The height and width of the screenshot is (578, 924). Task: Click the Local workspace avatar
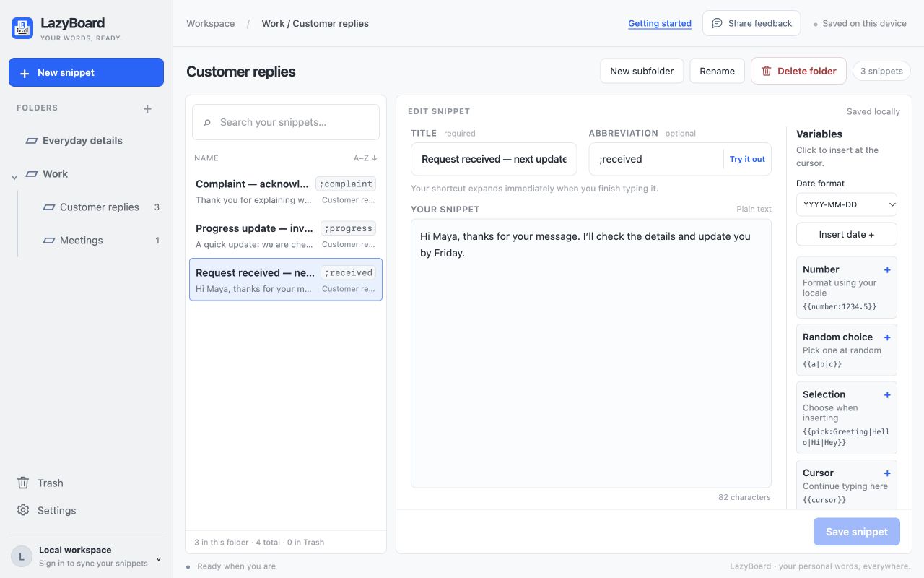[22, 556]
